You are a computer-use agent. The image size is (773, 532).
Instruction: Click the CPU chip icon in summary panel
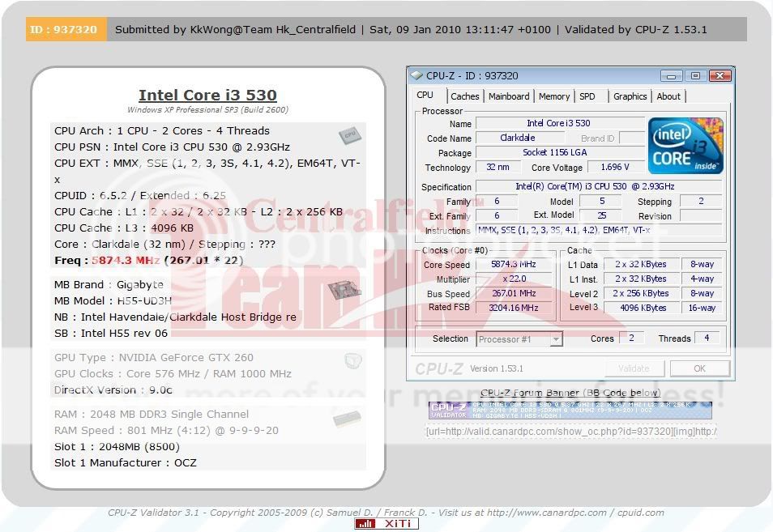349,135
